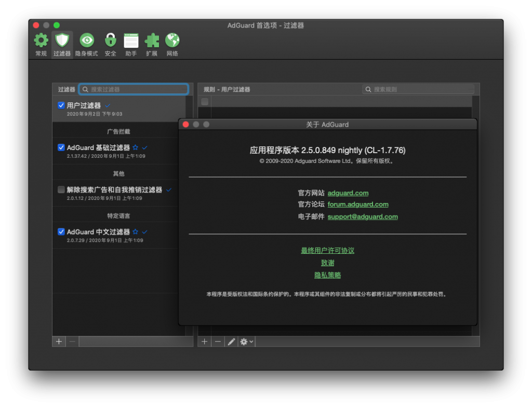This screenshot has width=532, height=408.
Task: Open the 常规 general preferences tab
Action: [41, 45]
